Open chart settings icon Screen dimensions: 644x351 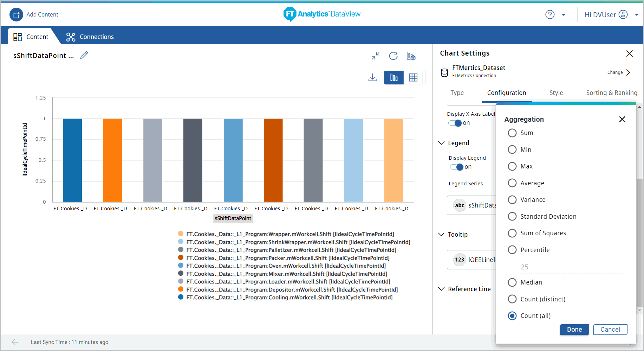pyautogui.click(x=411, y=56)
